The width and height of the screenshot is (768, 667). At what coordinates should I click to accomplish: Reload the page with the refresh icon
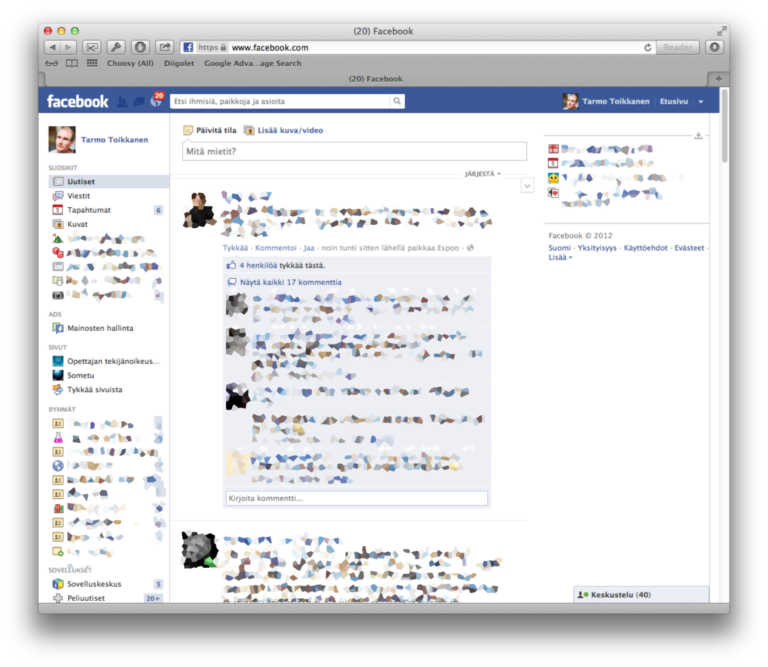click(x=648, y=48)
